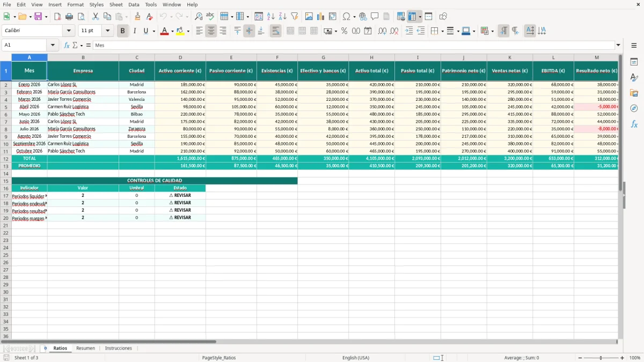Toggle Print Preview icon
The height and width of the screenshot is (362, 644).
point(81,17)
